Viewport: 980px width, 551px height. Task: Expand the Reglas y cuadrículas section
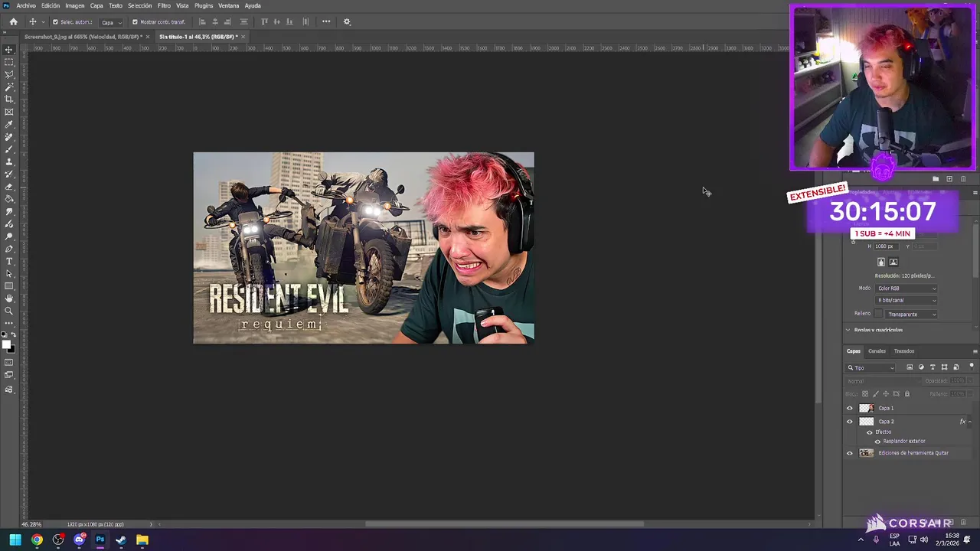[x=848, y=330]
